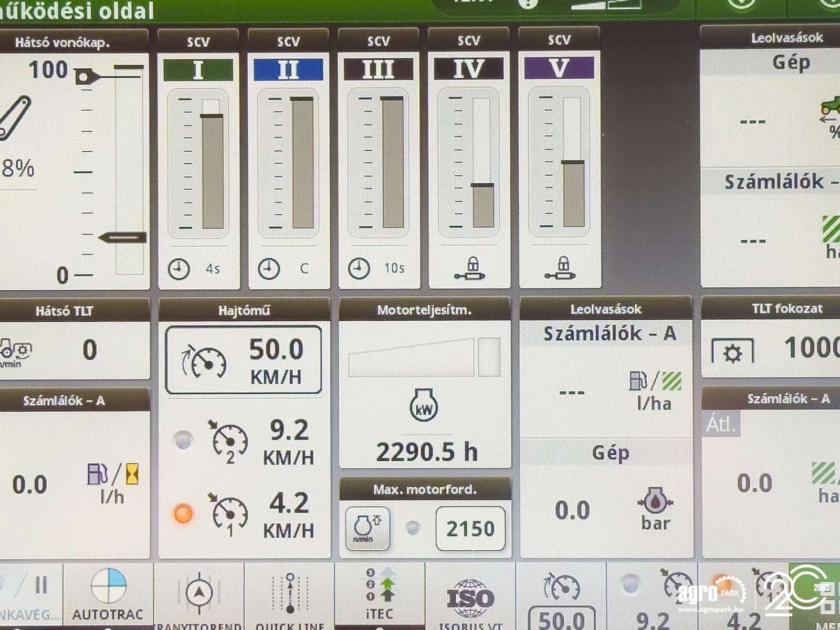Click the 2290.5 h engine hours display
840x630 pixels.
[x=426, y=450]
